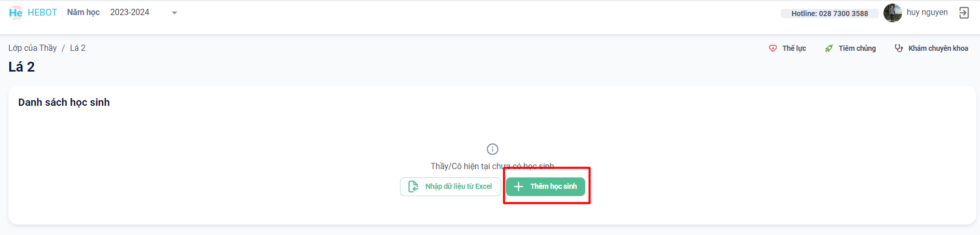The image size is (980, 235).
Task: Click the logout icon next to username
Action: pyautogui.click(x=964, y=13)
